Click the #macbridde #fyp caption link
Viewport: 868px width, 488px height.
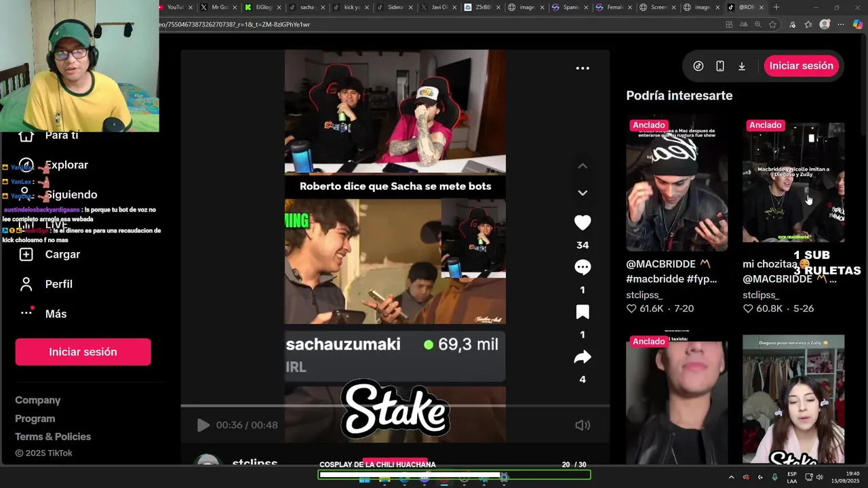pos(671,279)
